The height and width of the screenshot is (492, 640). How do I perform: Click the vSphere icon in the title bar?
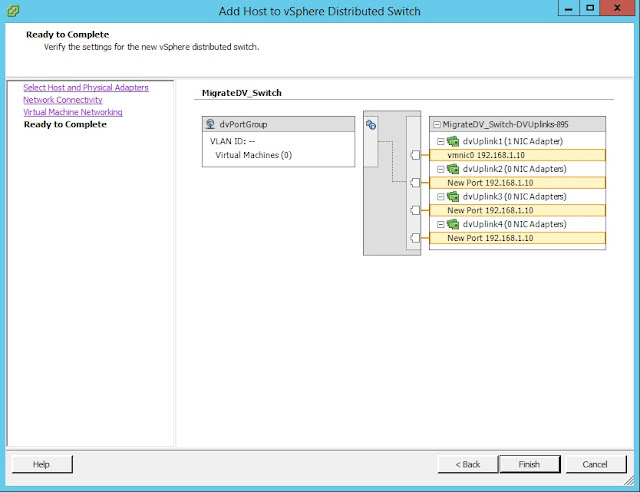pyautogui.click(x=13, y=11)
